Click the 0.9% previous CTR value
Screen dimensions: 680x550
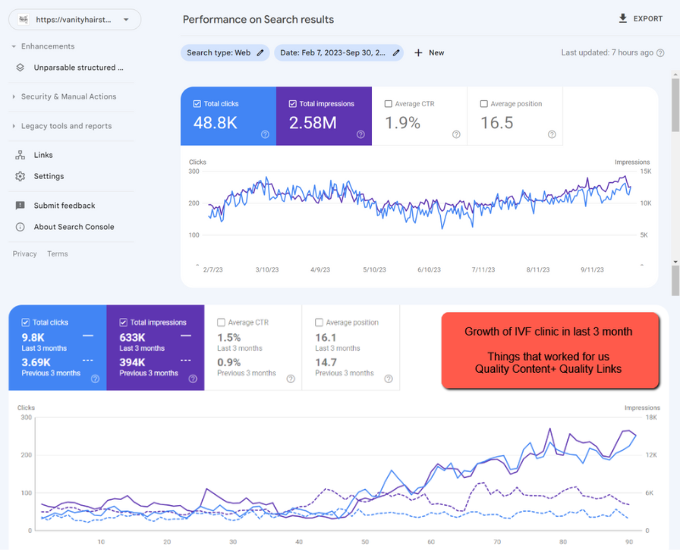tap(229, 362)
